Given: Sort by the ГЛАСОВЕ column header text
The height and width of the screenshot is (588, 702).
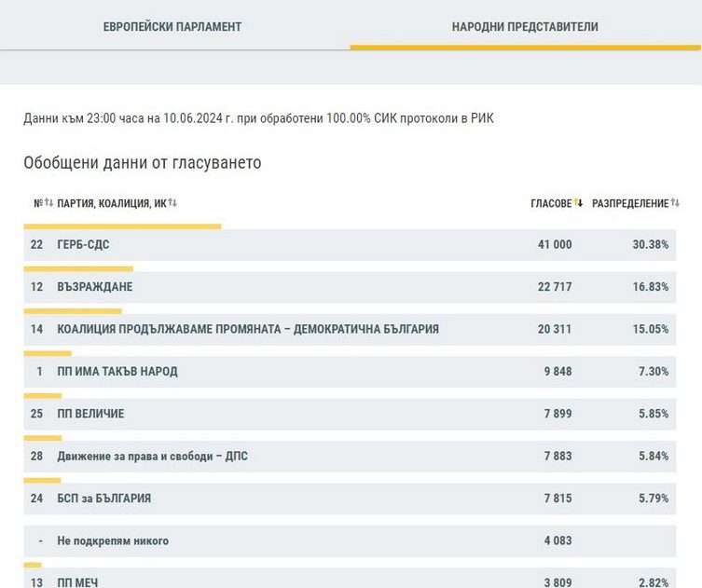Looking at the screenshot, I should pos(550,203).
